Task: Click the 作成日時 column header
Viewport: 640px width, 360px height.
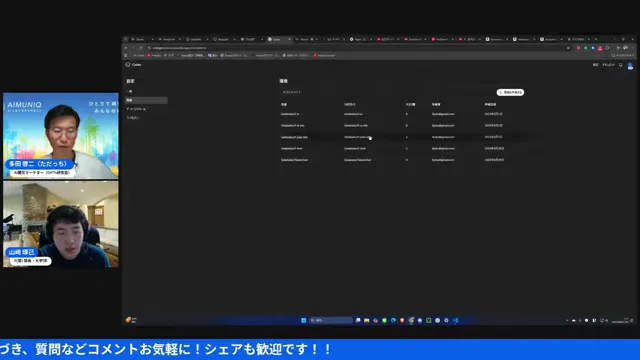Action: pos(490,104)
